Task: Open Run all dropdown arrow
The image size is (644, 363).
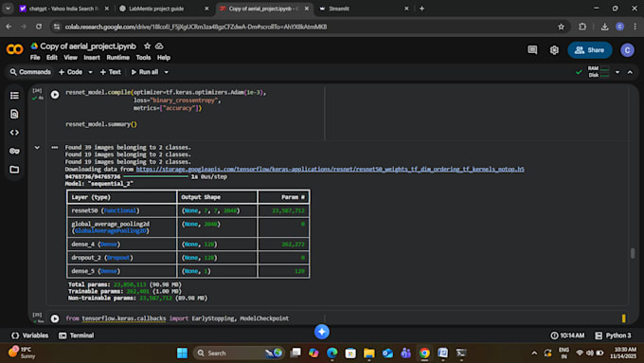Action: (x=167, y=72)
